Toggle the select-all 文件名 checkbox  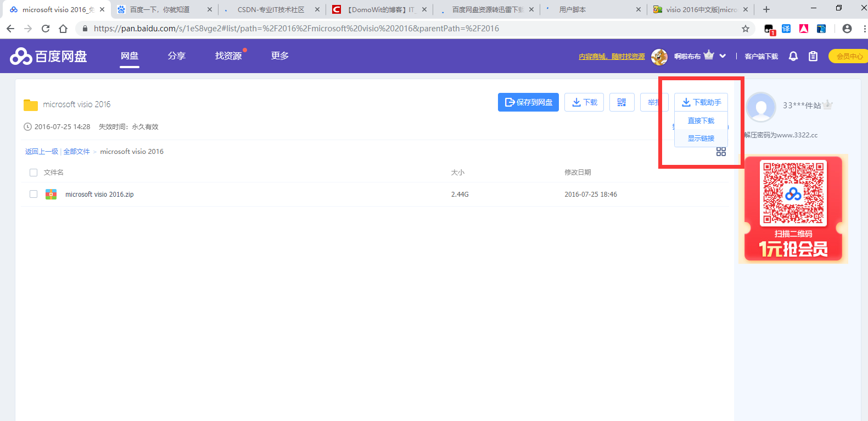pyautogui.click(x=33, y=173)
